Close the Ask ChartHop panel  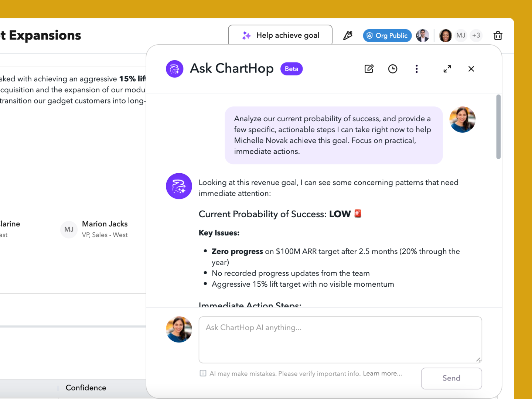pyautogui.click(x=471, y=69)
